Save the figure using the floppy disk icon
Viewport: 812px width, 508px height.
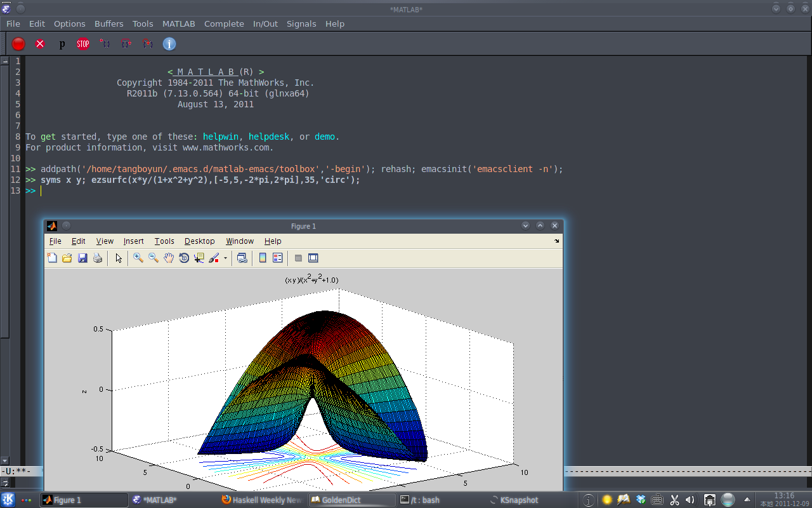coord(82,258)
